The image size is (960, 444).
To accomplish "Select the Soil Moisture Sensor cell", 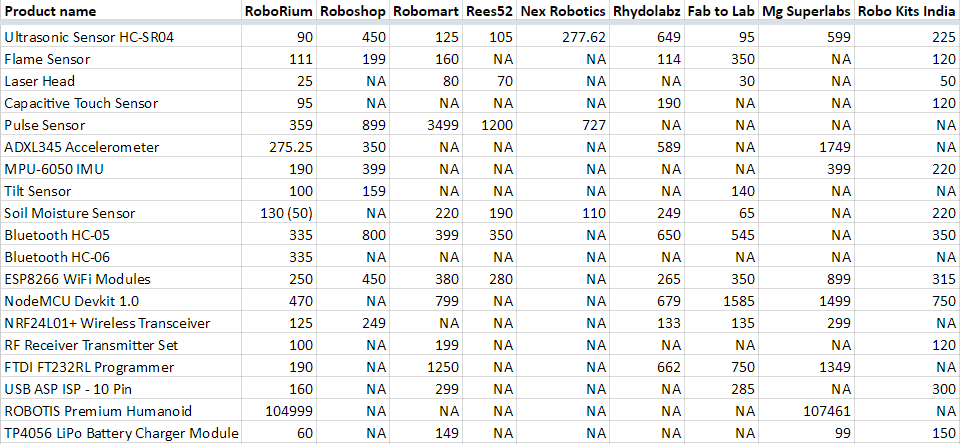I will pos(120,214).
